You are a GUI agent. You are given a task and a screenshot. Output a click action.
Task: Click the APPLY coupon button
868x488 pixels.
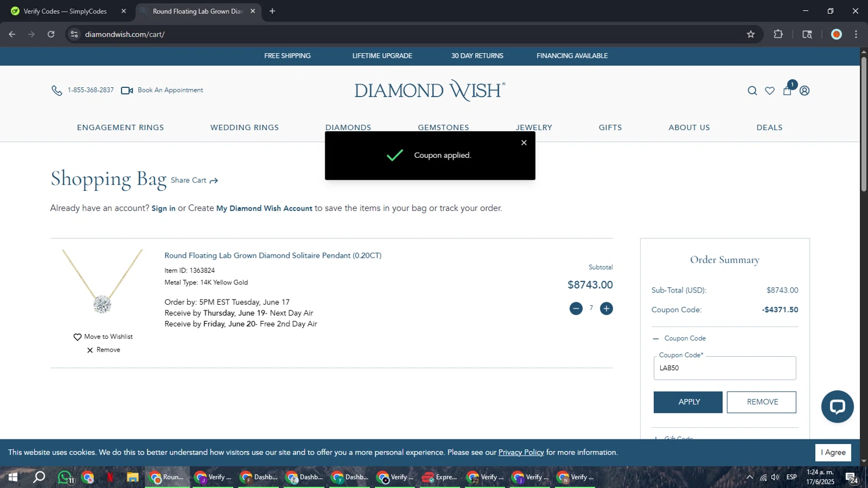[x=688, y=402]
